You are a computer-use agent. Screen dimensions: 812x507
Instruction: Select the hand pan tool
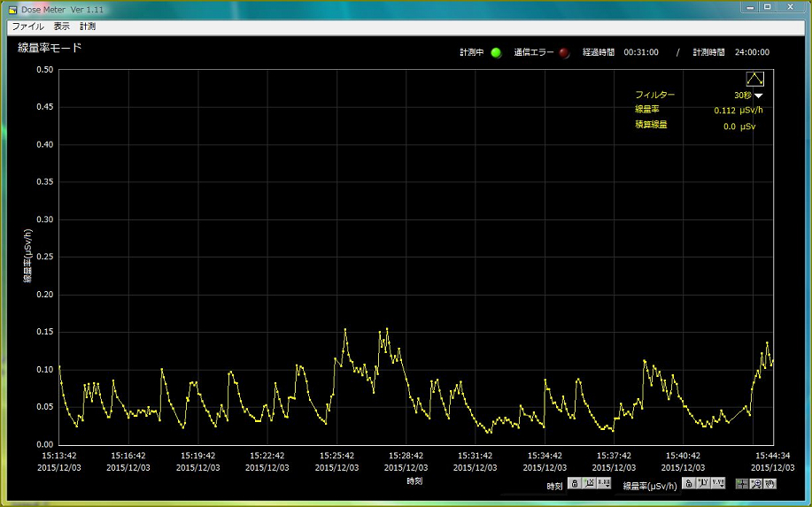[769, 483]
